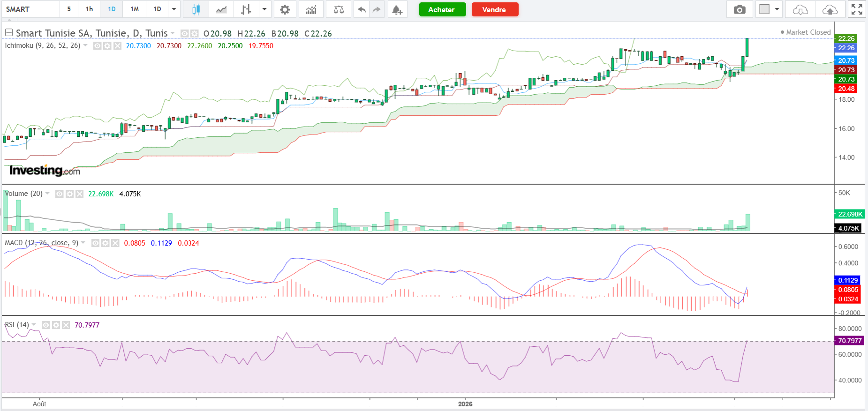Switch to the 1h timeframe
The height and width of the screenshot is (411, 868).
(89, 9)
